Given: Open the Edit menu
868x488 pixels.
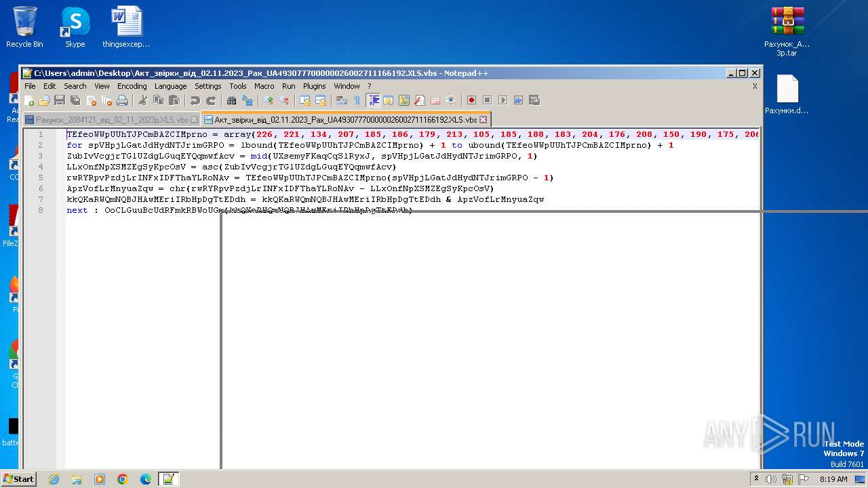Looking at the screenshot, I should point(50,86).
